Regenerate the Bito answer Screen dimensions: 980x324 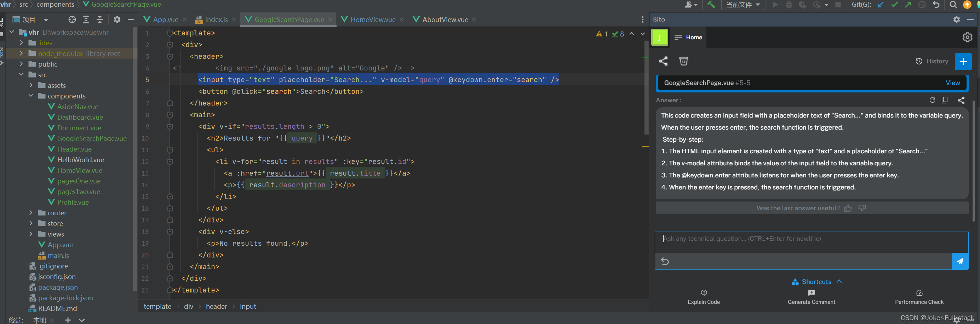click(932, 100)
